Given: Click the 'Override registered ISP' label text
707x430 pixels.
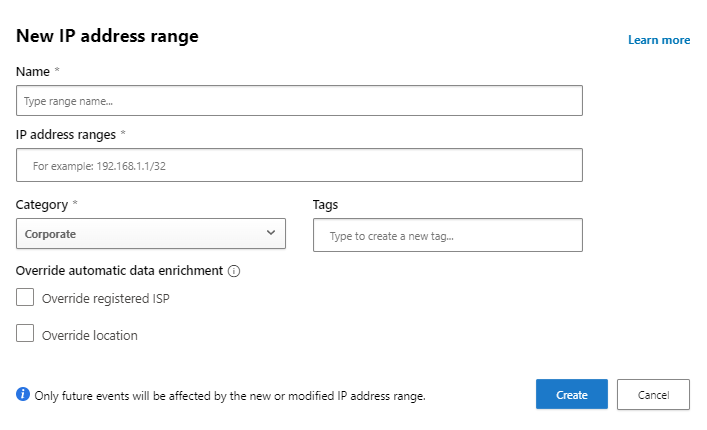Looking at the screenshot, I should pos(105,299).
